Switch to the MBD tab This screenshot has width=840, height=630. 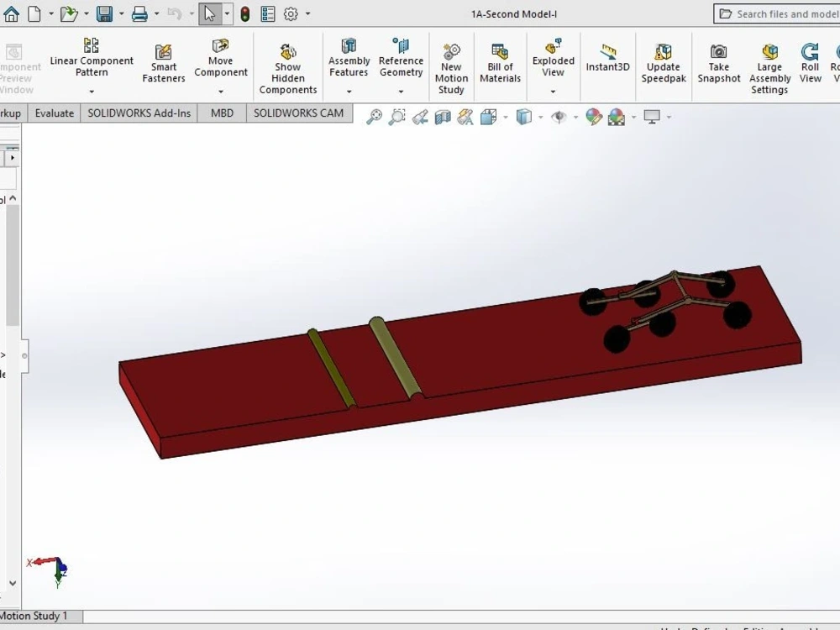(x=222, y=113)
